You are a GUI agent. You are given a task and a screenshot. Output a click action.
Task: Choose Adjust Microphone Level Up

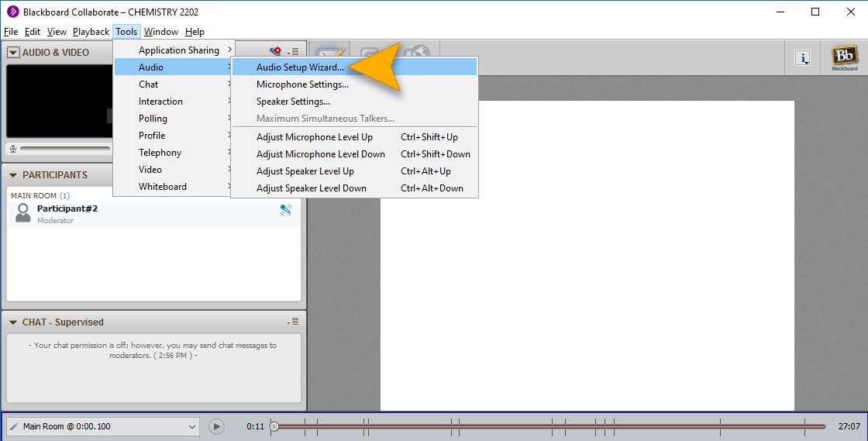click(354, 136)
